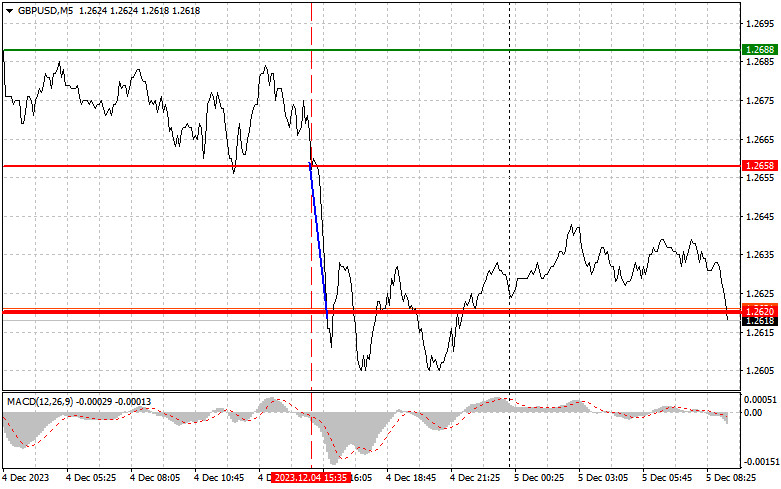Select the black 1.2618 current price label
The image size is (781, 489).
pos(760,321)
